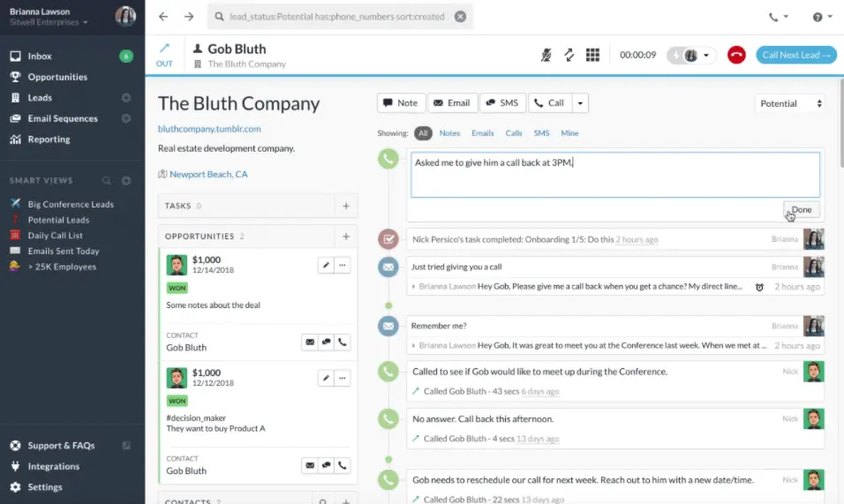Viewport: 844px width, 504px height.
Task: Add a new lead with plus icon
Action: [x=126, y=98]
